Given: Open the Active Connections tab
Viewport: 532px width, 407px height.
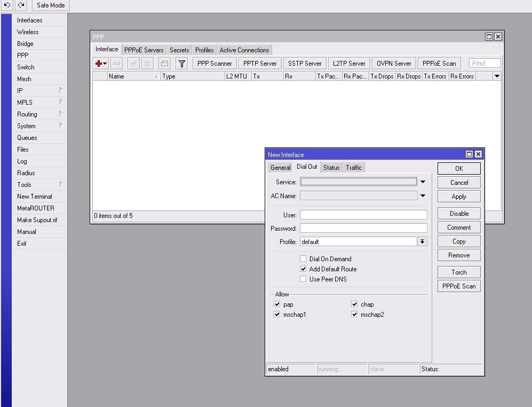Looking at the screenshot, I should click(x=244, y=50).
